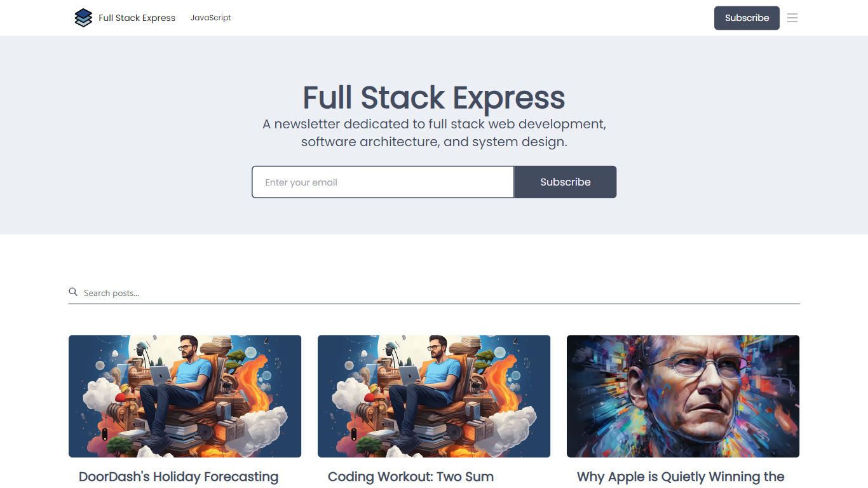Open the DoorDash's Holiday Forecasting post
868x488 pixels.
pyautogui.click(x=178, y=477)
